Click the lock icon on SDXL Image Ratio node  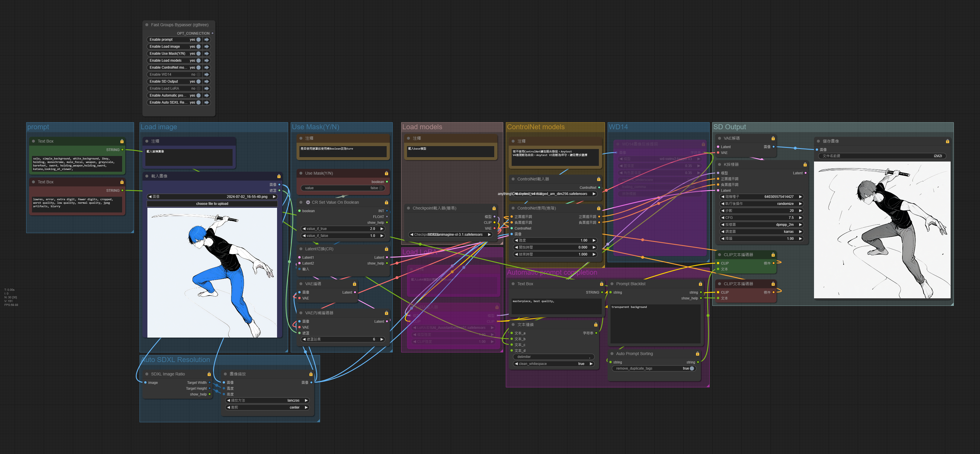pyautogui.click(x=209, y=374)
